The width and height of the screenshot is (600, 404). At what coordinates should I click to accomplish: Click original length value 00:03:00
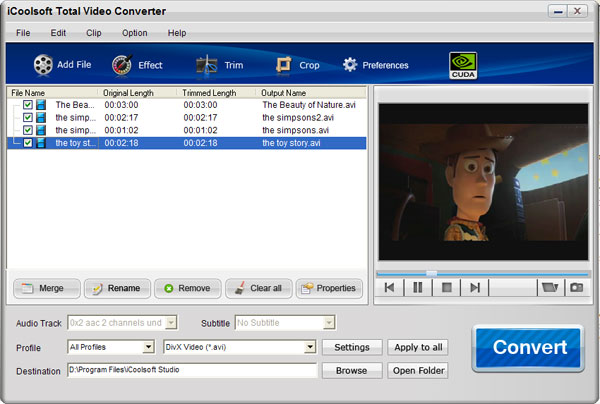pos(121,105)
